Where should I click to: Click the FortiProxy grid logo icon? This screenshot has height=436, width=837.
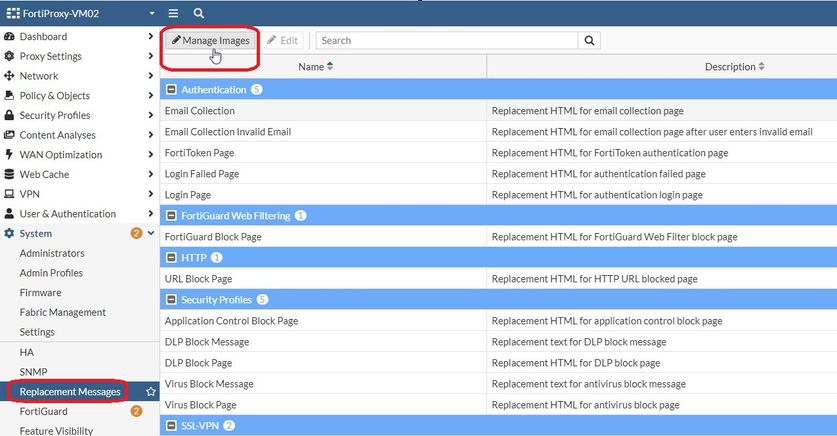13,13
